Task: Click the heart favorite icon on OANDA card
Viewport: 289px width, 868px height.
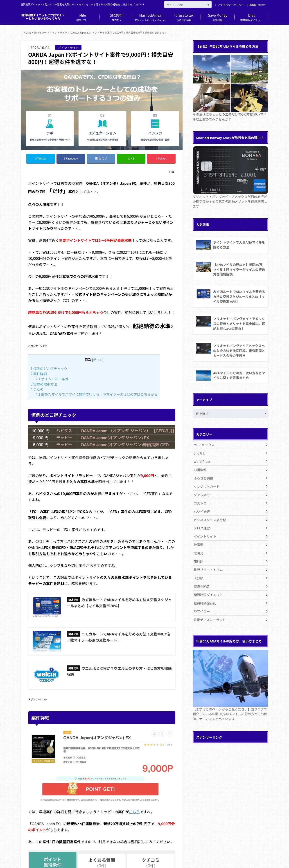Action: pos(170,733)
